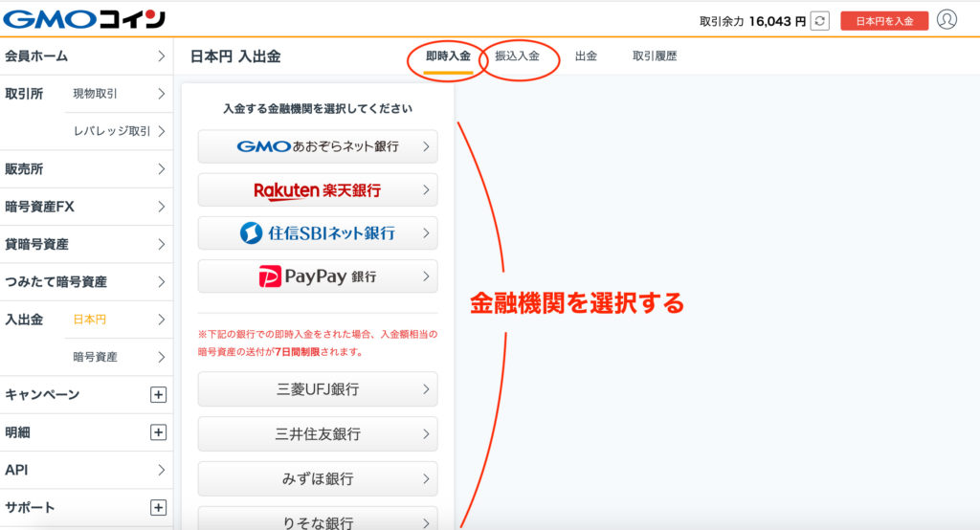Viewport: 980px width, 530px height.
Task: Select GMOあおぞらネット銀行 for deposit
Action: pos(318,146)
